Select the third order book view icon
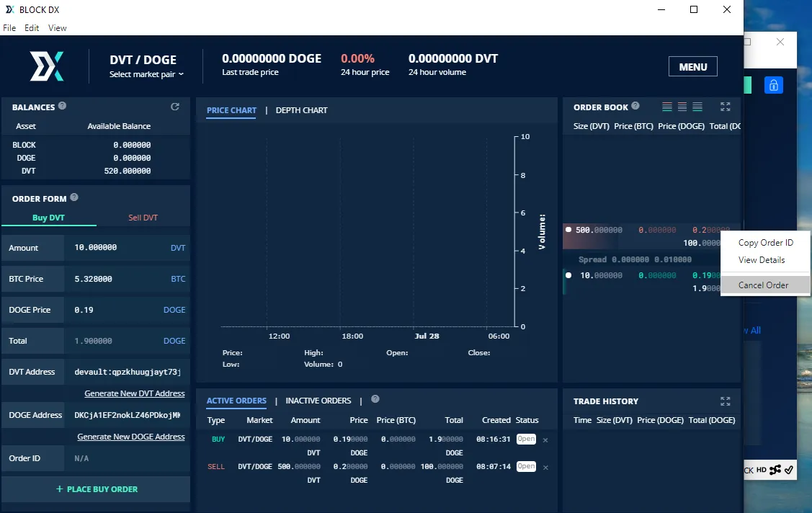Screen dimensions: 812x513 click(x=697, y=107)
